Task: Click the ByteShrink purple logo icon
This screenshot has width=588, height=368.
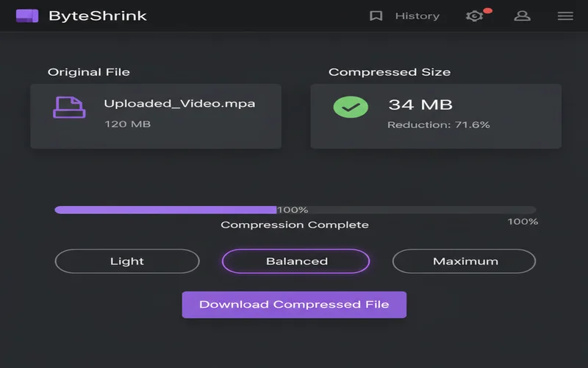Action: [27, 15]
